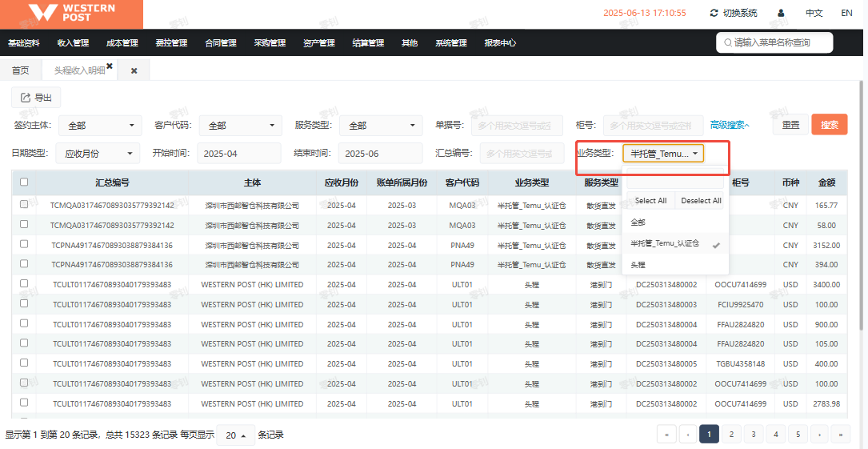The height and width of the screenshot is (449, 868).
Task: Open the 合同管理 menu
Action: point(221,42)
